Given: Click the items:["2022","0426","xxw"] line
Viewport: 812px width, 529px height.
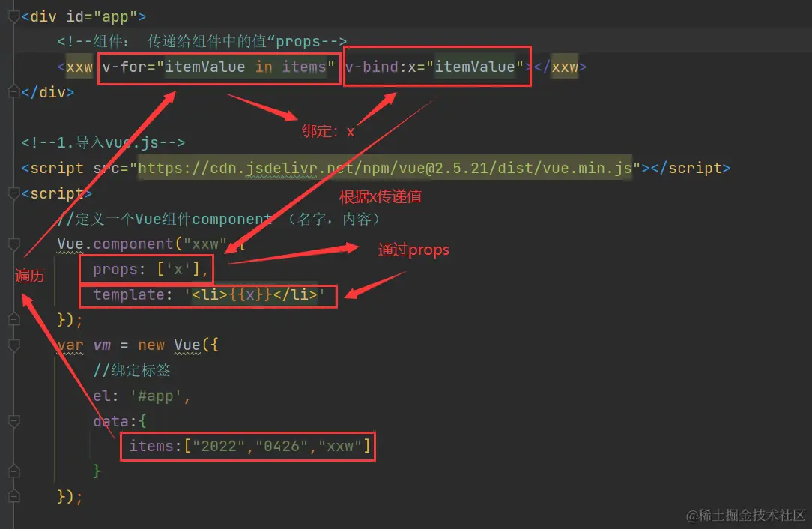Looking at the screenshot, I should tap(249, 446).
